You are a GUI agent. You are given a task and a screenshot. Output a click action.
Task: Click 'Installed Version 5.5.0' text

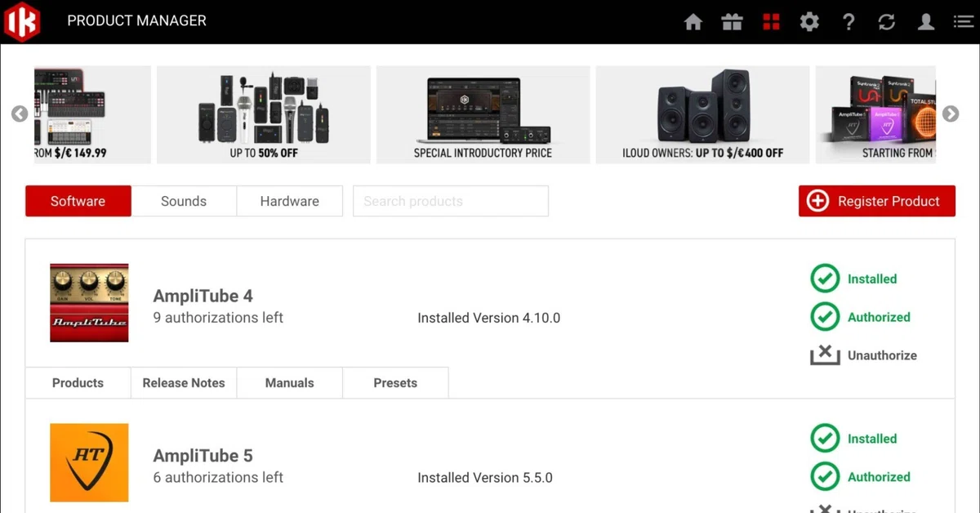pyautogui.click(x=485, y=478)
